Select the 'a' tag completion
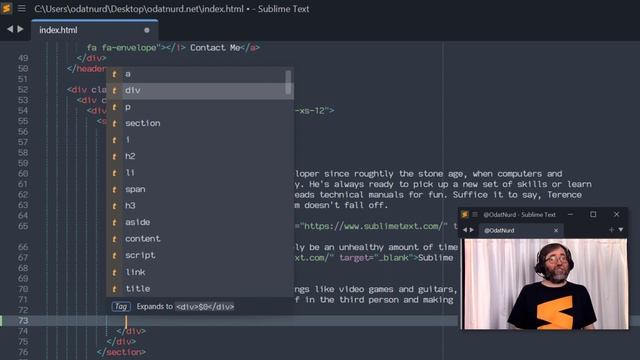This screenshot has width=640, height=360. (200, 74)
